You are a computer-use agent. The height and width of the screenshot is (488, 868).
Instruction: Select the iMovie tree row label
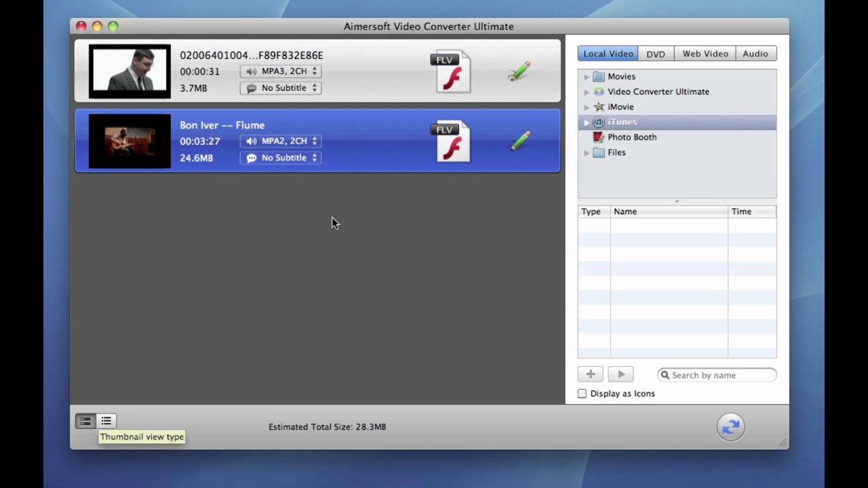click(620, 107)
